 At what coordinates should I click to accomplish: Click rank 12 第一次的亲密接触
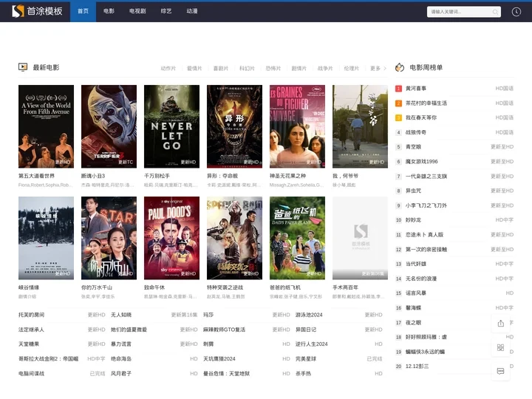coord(426,250)
